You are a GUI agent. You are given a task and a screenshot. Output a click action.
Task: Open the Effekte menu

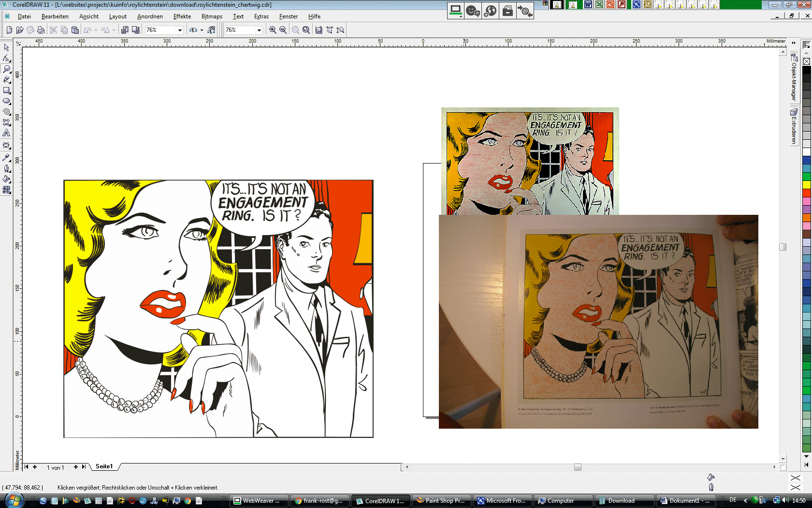click(182, 16)
